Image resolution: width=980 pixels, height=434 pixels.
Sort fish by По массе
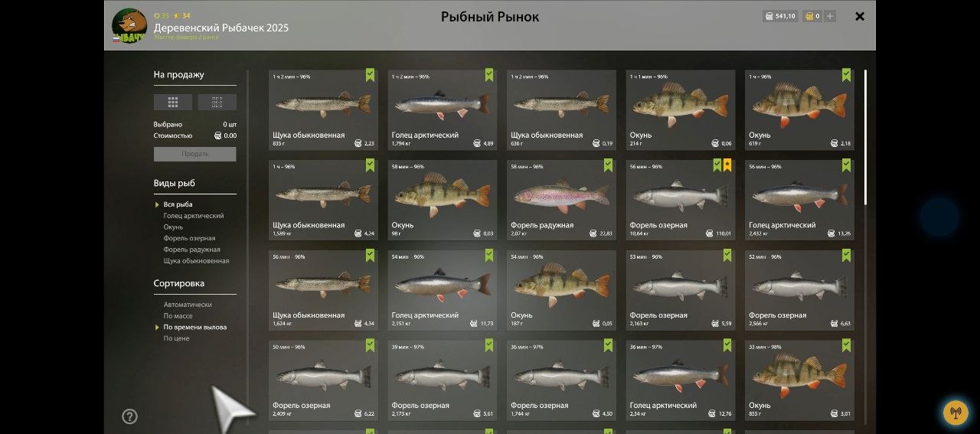tap(178, 316)
